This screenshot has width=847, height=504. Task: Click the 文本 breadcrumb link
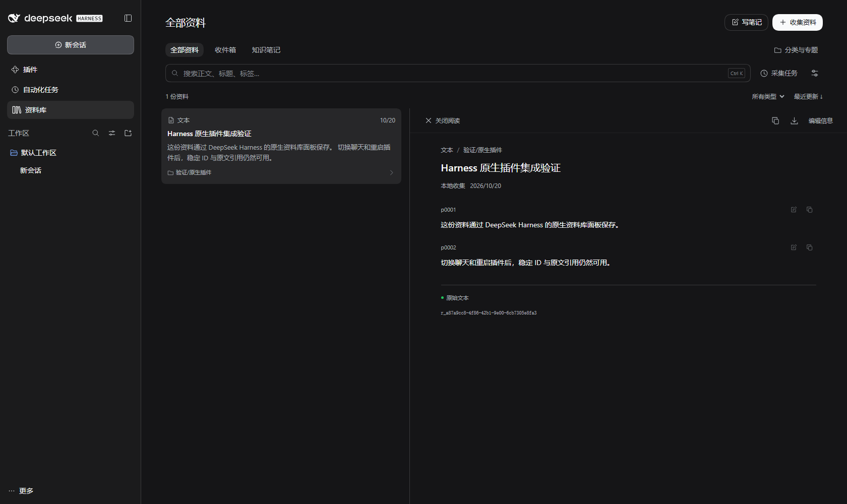click(x=447, y=150)
